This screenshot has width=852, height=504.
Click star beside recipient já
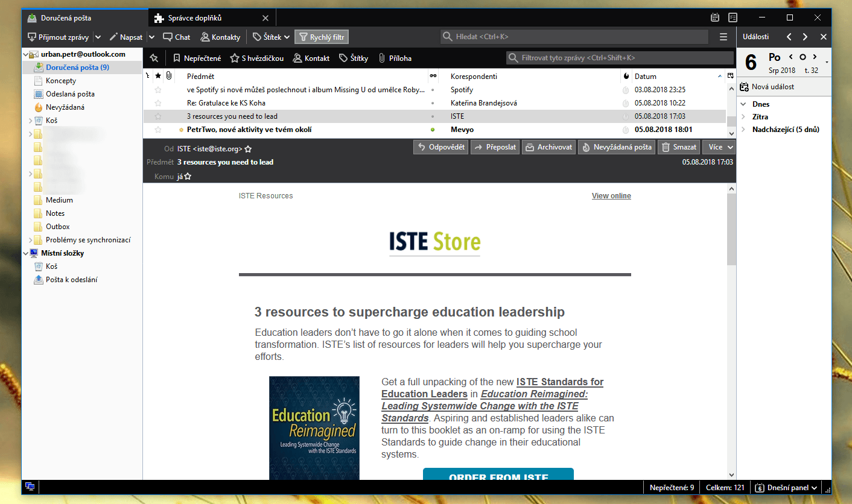point(188,177)
